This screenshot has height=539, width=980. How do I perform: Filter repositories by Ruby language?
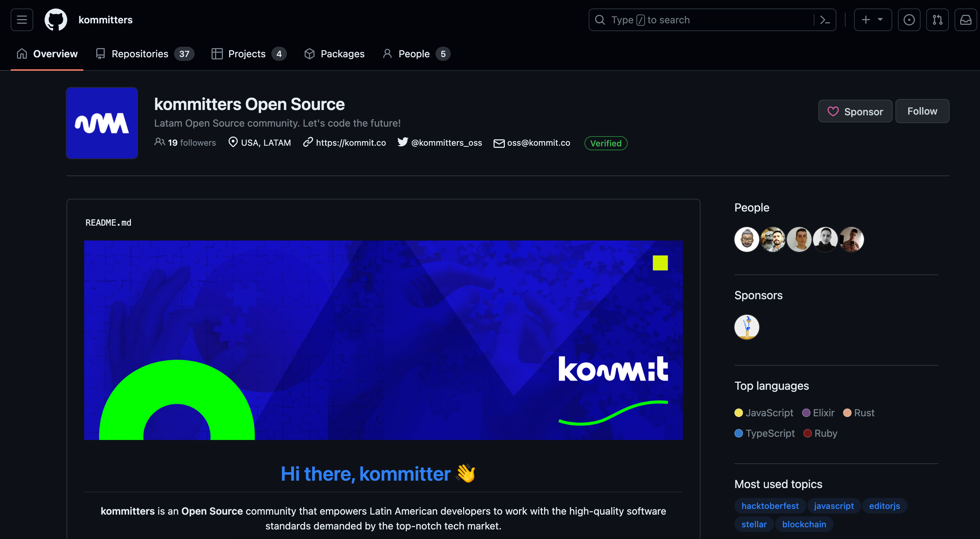point(820,433)
